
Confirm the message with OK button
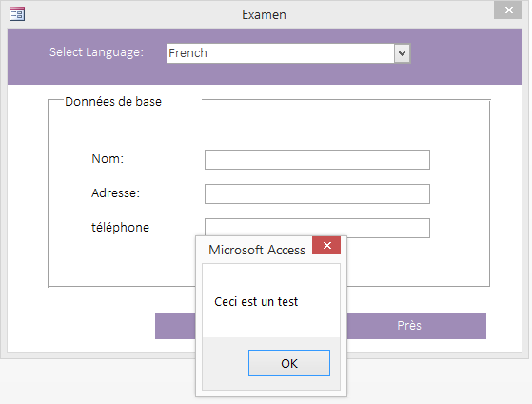289,363
